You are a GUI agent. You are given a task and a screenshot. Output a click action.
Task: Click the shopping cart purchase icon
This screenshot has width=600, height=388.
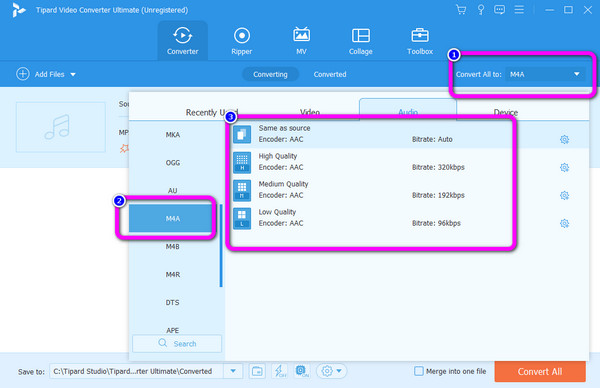pyautogui.click(x=461, y=10)
